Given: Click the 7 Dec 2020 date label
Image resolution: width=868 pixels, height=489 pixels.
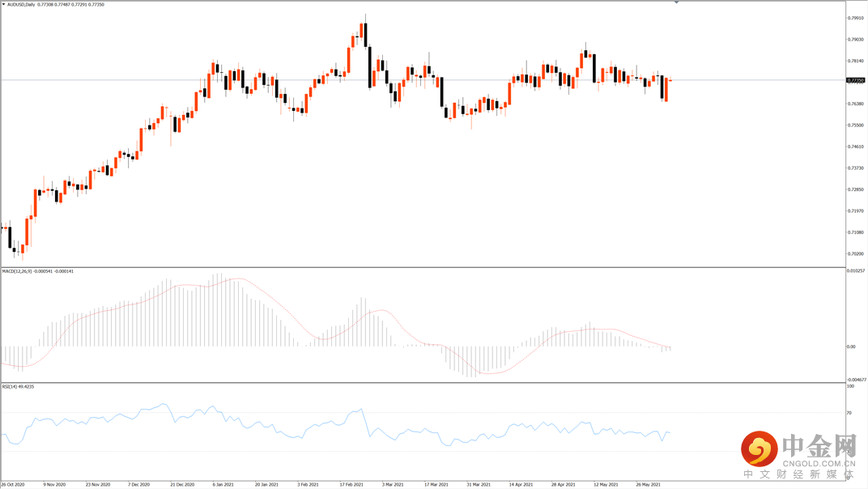Looking at the screenshot, I should tap(139, 485).
